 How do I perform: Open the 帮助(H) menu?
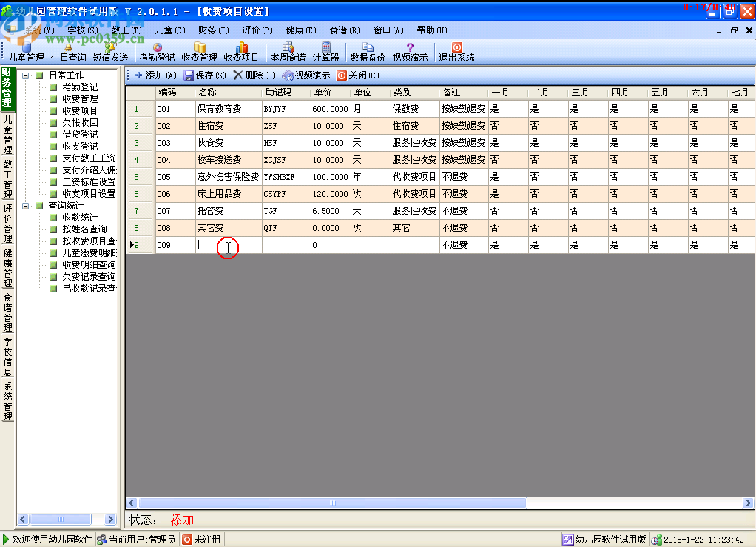coord(432,30)
